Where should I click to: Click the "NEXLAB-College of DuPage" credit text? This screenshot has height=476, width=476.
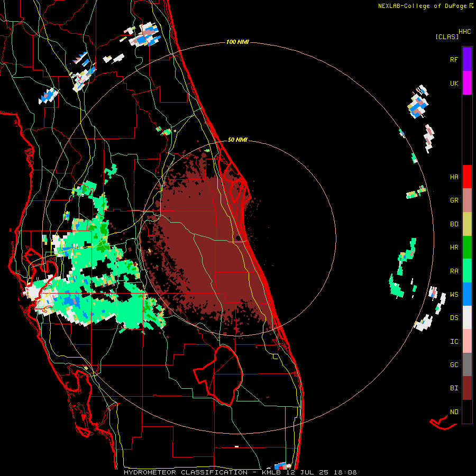pos(422,6)
